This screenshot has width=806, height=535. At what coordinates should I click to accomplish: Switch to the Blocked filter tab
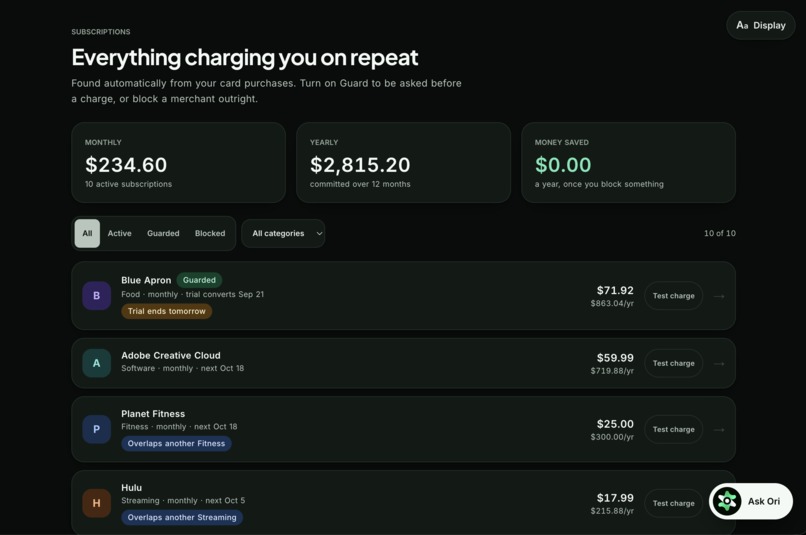coord(210,233)
